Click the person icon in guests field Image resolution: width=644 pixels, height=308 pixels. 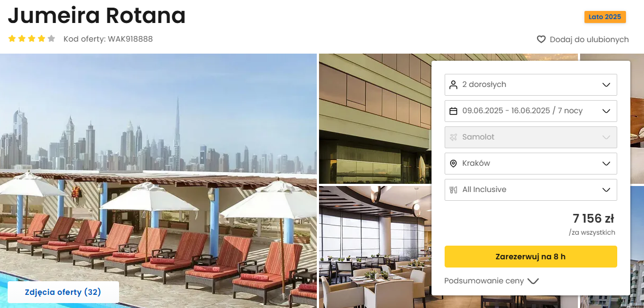pyautogui.click(x=453, y=85)
